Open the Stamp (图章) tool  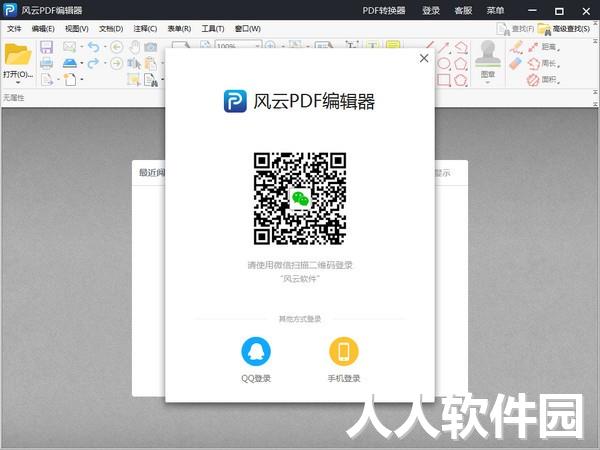tap(488, 59)
